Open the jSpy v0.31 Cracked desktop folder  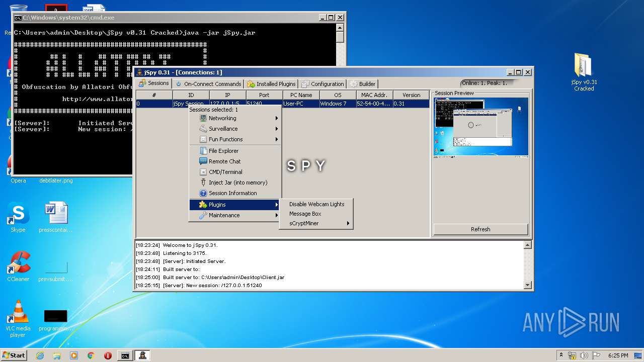click(x=584, y=72)
